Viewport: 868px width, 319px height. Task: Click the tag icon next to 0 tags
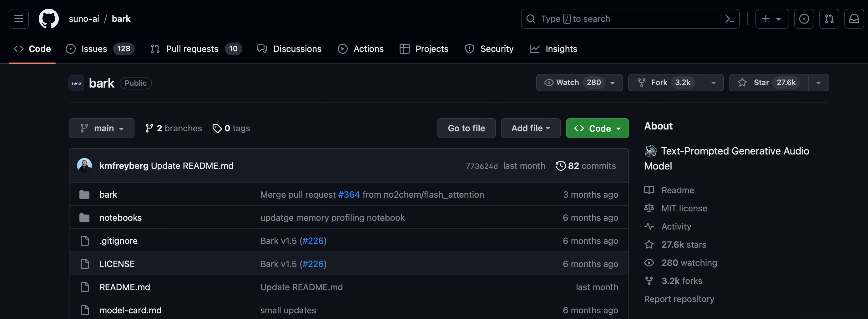click(x=217, y=128)
